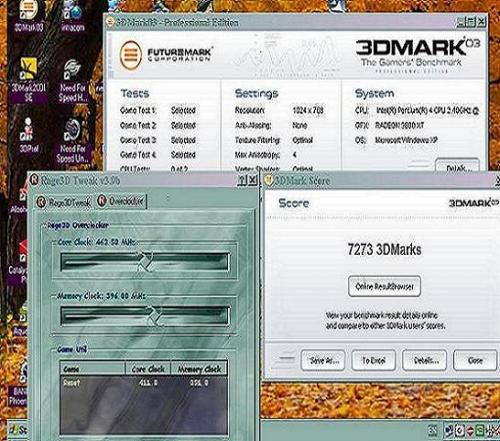Click the Game Test 1 Selected entry
The height and width of the screenshot is (441, 500).
click(x=183, y=110)
